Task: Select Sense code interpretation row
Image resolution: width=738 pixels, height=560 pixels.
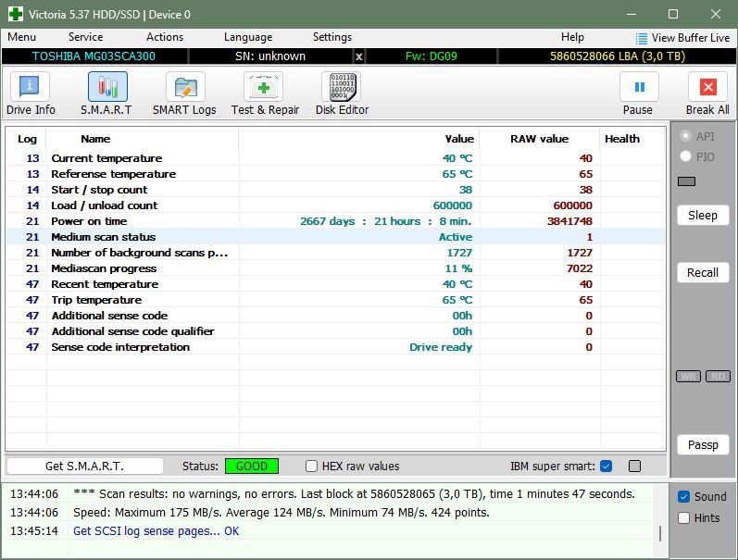Action: point(336,347)
